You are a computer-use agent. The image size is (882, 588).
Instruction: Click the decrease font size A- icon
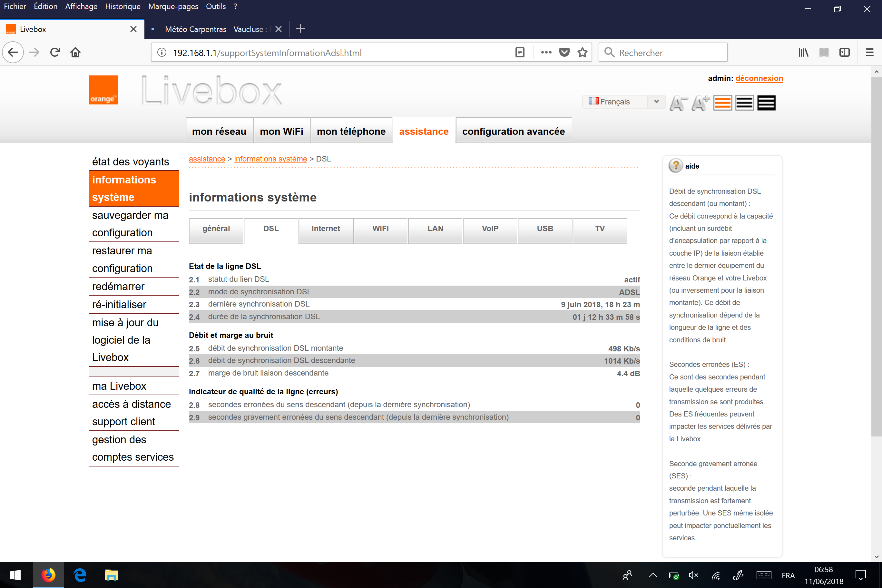click(678, 103)
